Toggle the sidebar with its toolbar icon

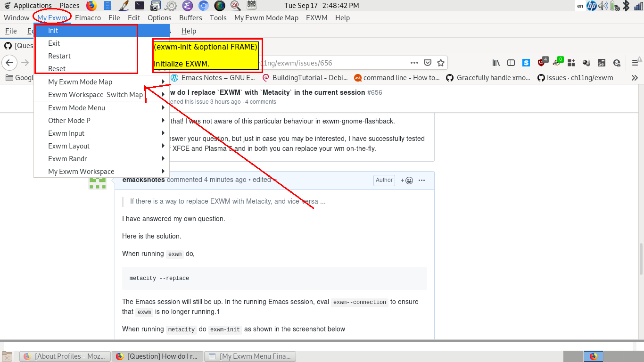[511, 62]
